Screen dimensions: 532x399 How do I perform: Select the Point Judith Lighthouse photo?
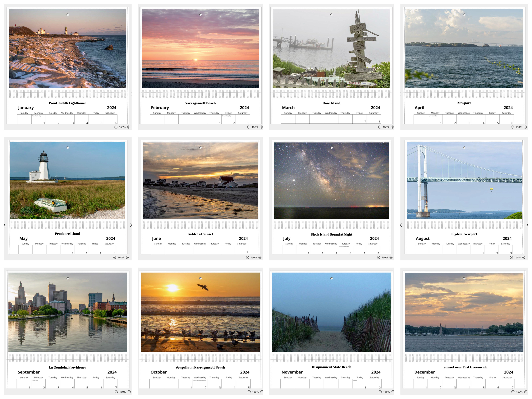click(68, 48)
